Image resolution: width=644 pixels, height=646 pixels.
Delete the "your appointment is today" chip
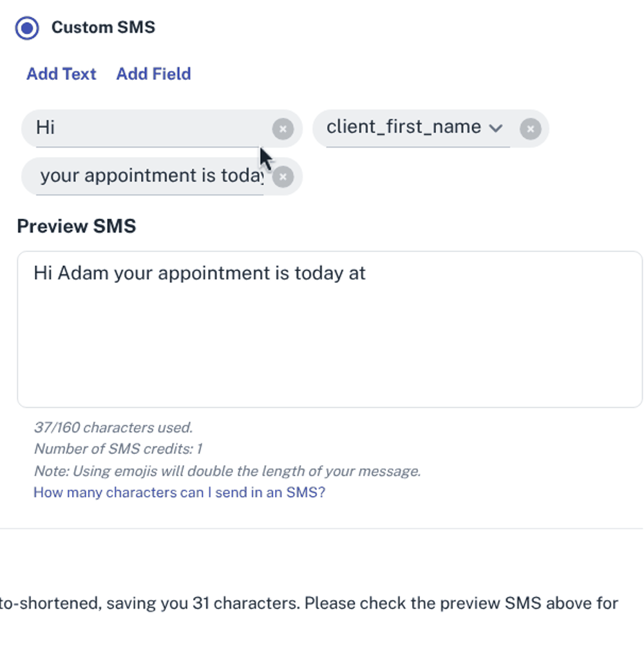point(283,176)
